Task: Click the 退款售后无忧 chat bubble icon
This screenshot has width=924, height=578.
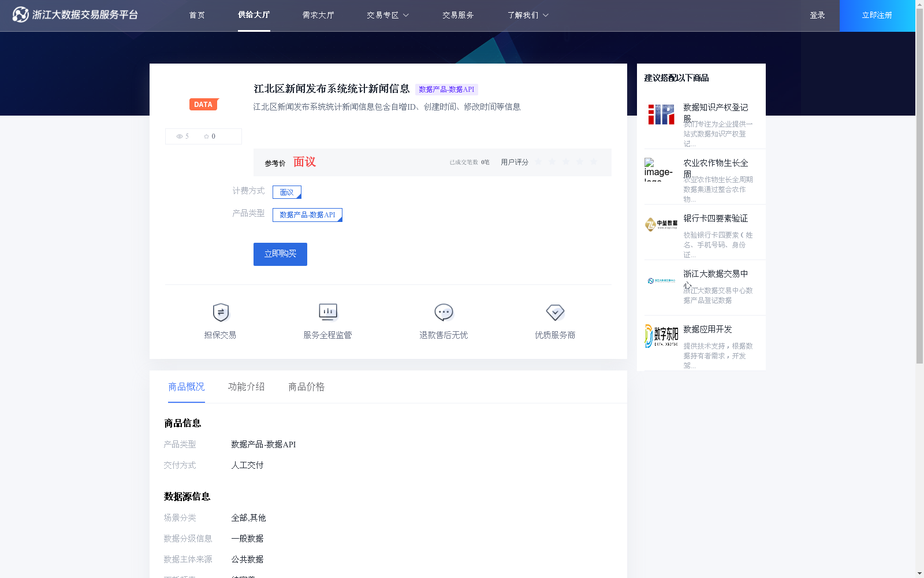Action: [x=444, y=312]
